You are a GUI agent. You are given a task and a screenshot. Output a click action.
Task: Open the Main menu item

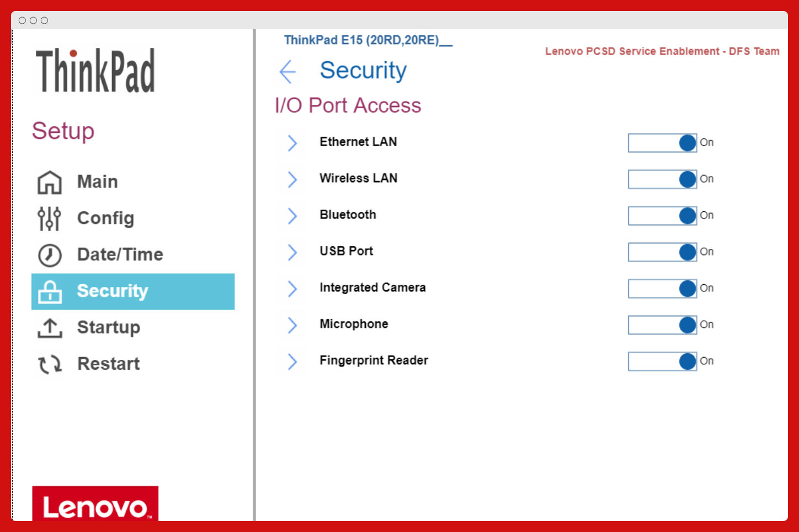98,182
